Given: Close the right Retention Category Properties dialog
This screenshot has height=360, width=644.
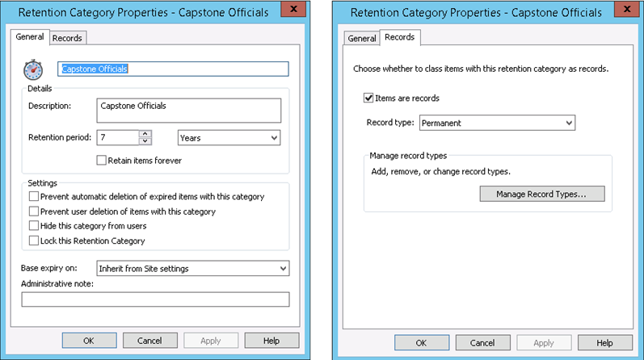Looking at the screenshot, I should click(627, 9).
